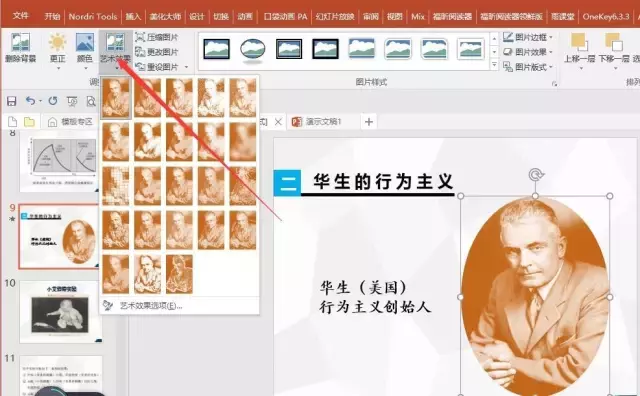The height and width of the screenshot is (396, 640).
Task: Click the slideshow-from-start quick access icon
Action: [72, 101]
